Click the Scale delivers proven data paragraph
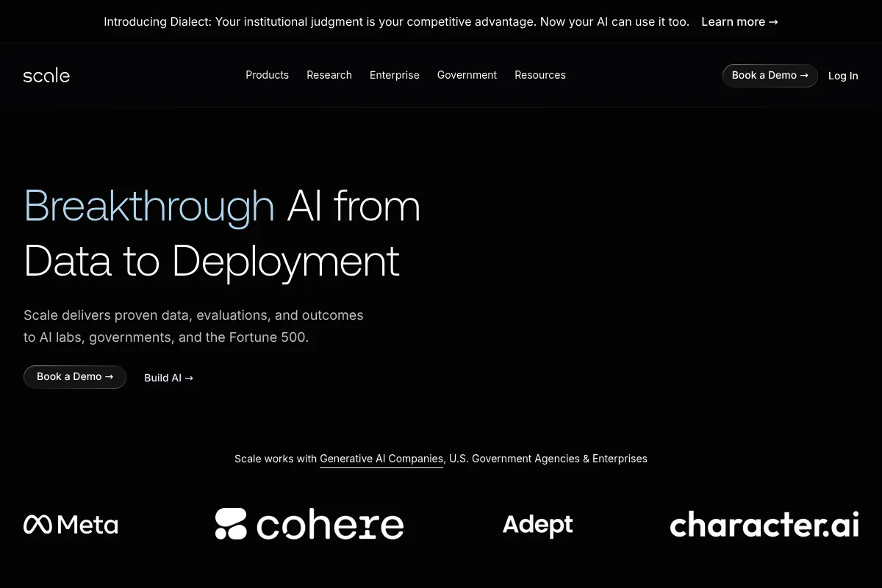The width and height of the screenshot is (882, 588). tap(193, 326)
